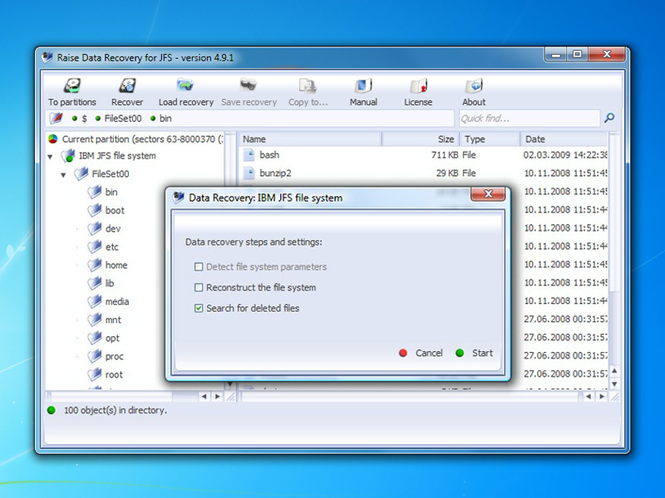Click tree pane scroll left arrow
The width and height of the screenshot is (665, 498).
coord(204,397)
